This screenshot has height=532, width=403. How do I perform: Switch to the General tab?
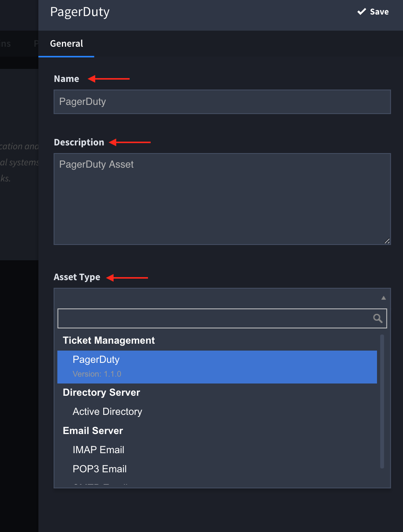click(x=67, y=44)
